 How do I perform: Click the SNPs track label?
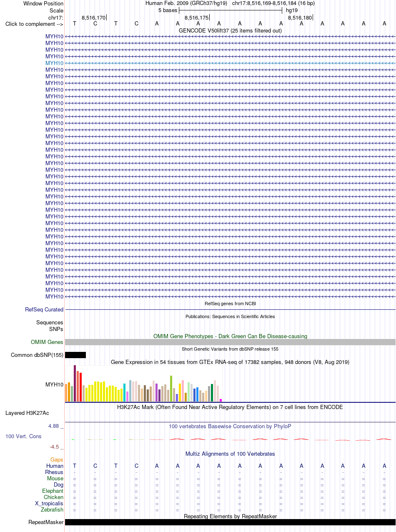[x=56, y=329]
